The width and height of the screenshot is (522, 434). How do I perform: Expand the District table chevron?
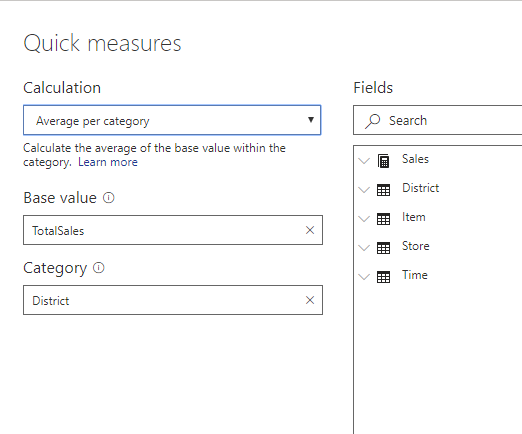pos(364,190)
